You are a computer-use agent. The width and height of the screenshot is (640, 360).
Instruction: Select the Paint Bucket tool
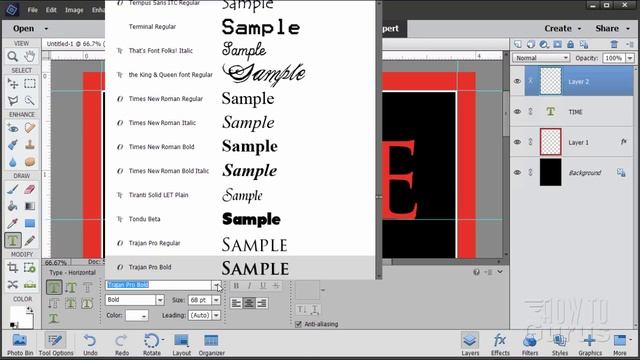point(13,206)
